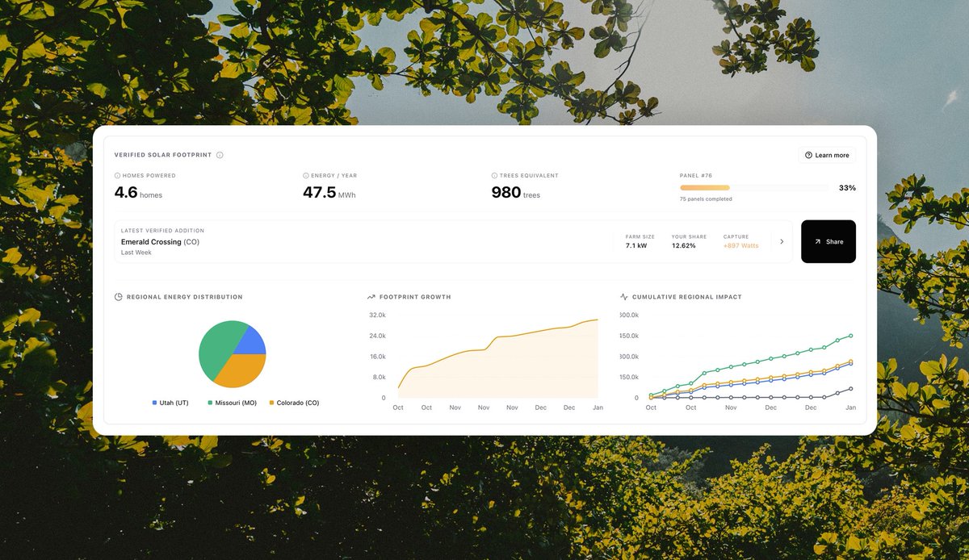Click the Learn more button
The image size is (969, 560).
point(827,155)
